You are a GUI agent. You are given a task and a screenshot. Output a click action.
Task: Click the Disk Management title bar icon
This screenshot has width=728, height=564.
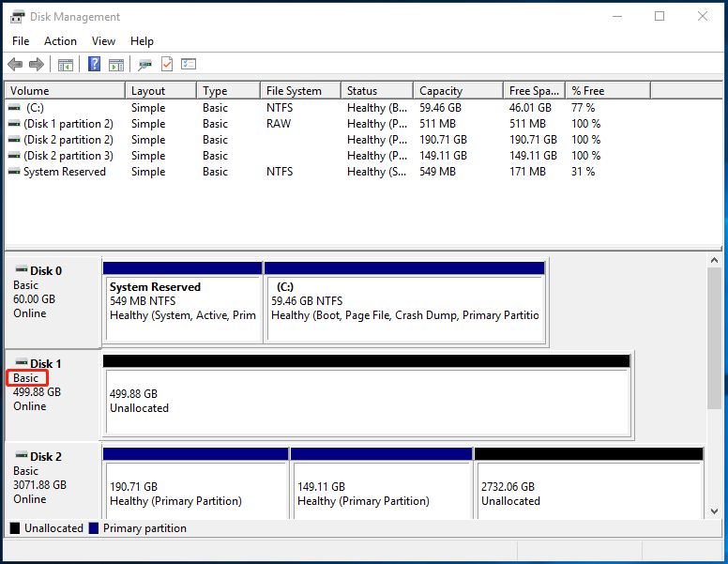(x=18, y=17)
